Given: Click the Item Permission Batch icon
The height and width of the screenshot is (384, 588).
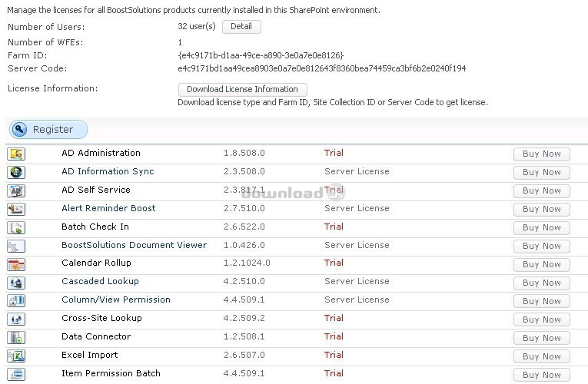Looking at the screenshot, I should 16,374.
